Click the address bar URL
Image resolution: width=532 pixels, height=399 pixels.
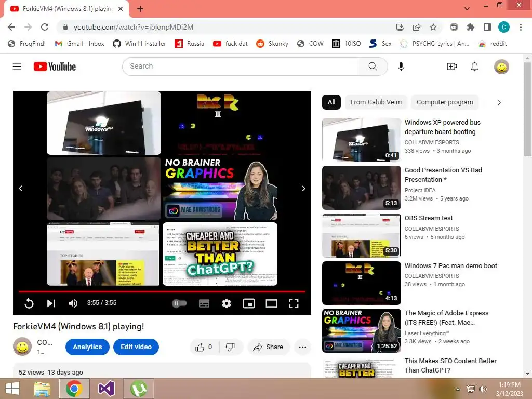[134, 27]
